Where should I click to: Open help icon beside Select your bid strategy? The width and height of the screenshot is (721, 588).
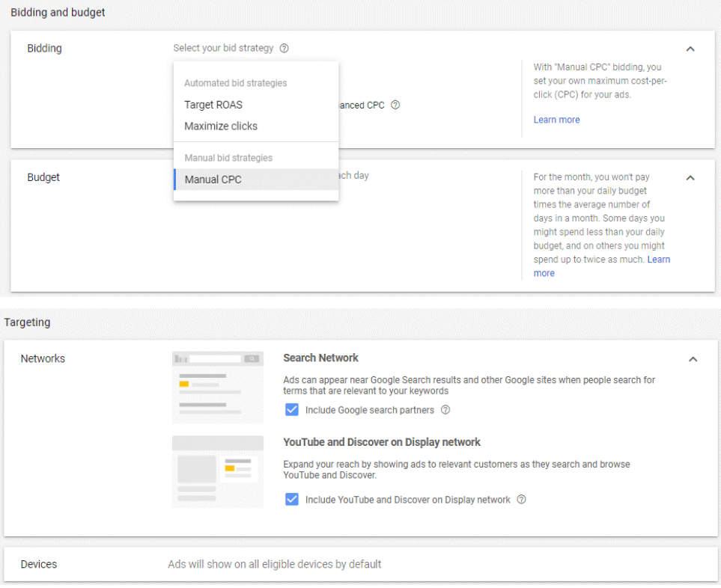[x=285, y=48]
